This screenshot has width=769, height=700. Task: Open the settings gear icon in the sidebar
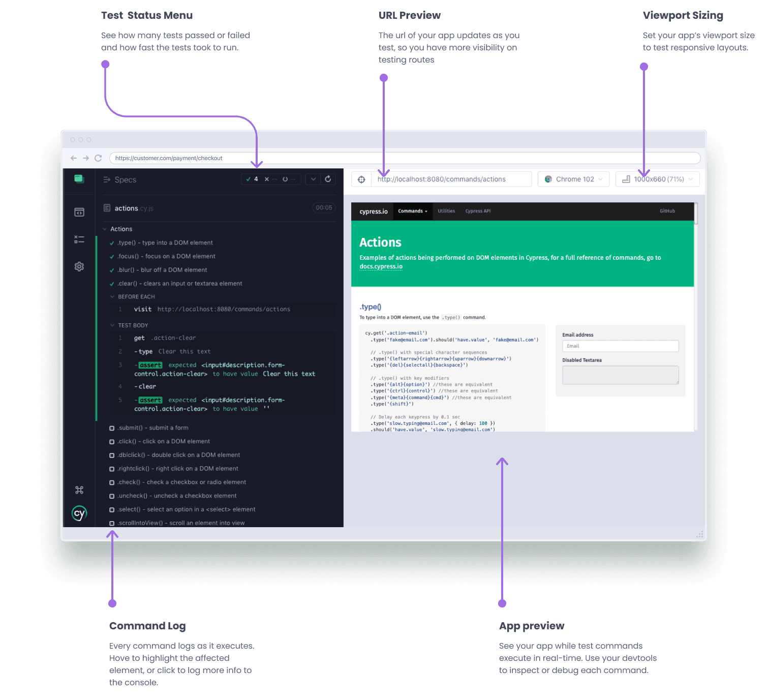79,266
